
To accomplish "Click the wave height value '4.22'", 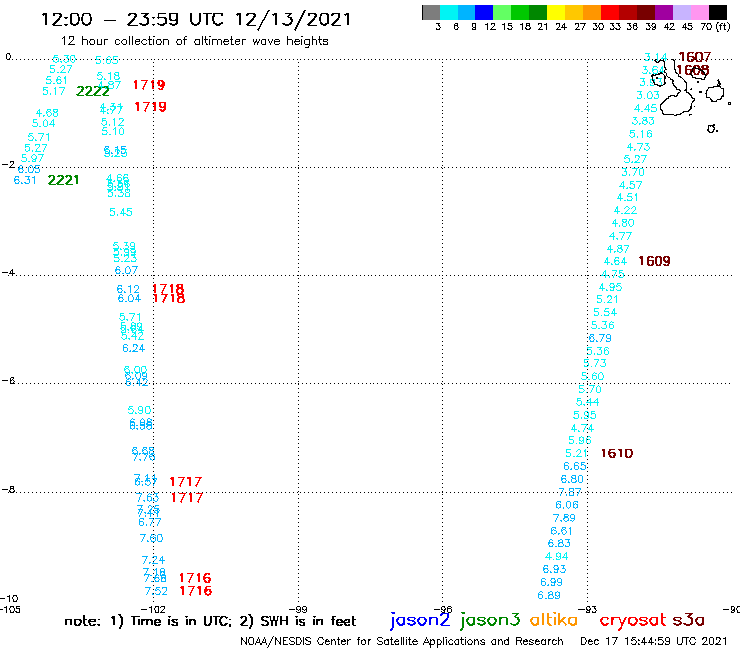I will 625,210.
